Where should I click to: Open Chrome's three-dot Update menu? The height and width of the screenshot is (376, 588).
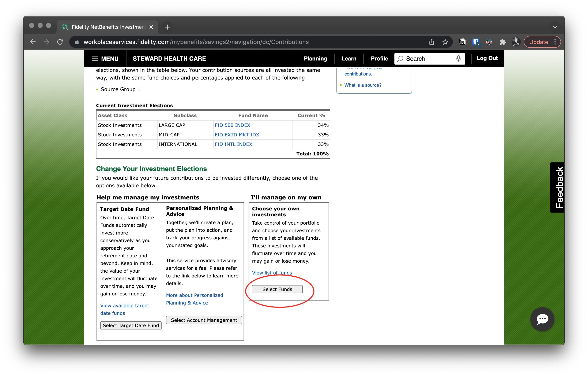[x=555, y=42]
